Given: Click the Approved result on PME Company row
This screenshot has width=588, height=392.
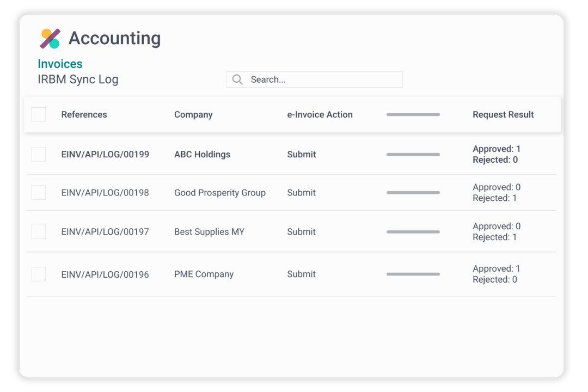Looking at the screenshot, I should click(x=496, y=268).
